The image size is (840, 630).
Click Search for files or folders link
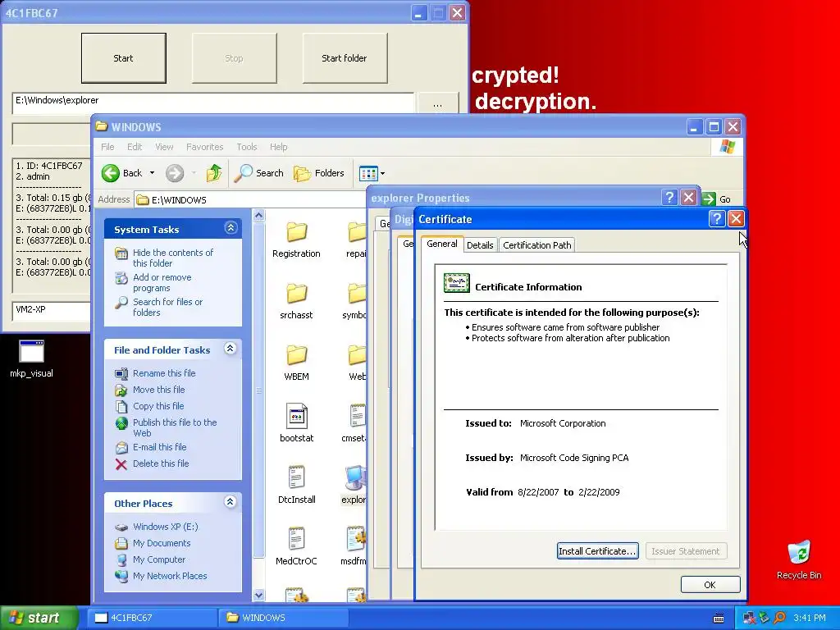[167, 307]
